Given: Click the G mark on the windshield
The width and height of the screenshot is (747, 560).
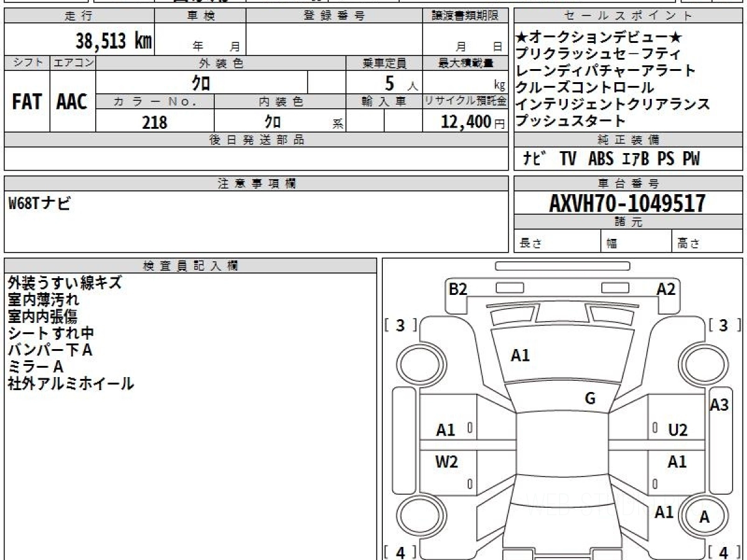Looking at the screenshot, I should click(591, 399).
